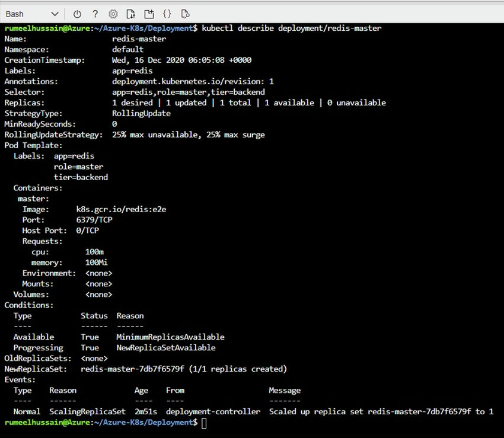504x438 pixels.
Task: Click the Scaled up replica set message
Action: 381,412
